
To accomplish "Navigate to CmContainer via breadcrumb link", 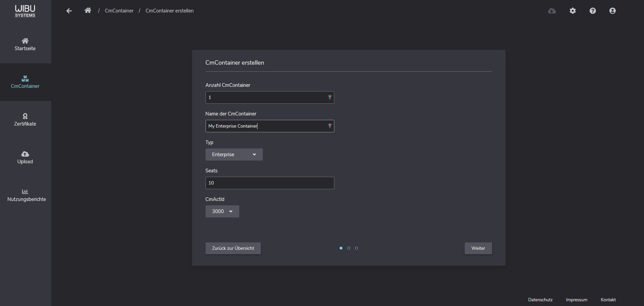I will [119, 10].
